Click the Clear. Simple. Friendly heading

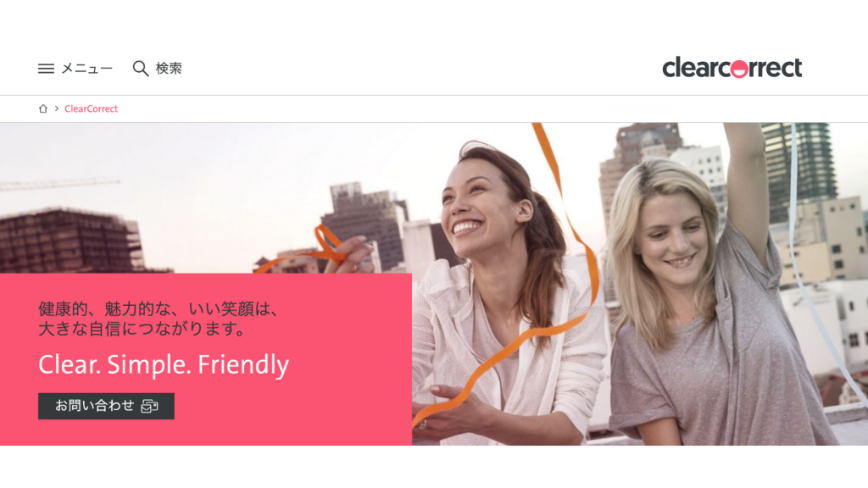164,364
